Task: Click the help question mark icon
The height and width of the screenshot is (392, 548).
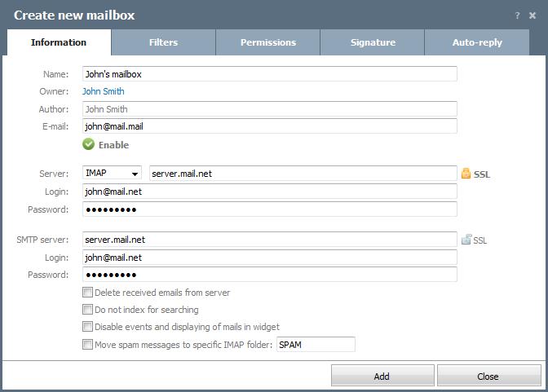Action: tap(517, 15)
